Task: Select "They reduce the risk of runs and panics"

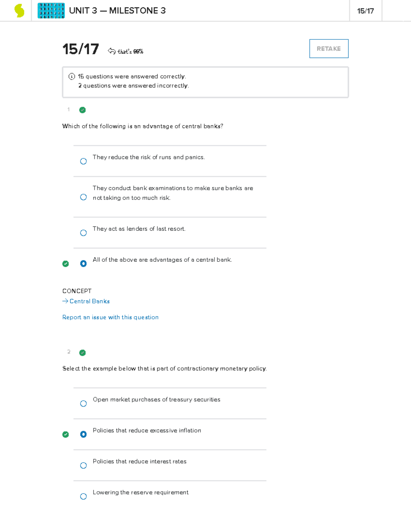Action: pos(84,161)
